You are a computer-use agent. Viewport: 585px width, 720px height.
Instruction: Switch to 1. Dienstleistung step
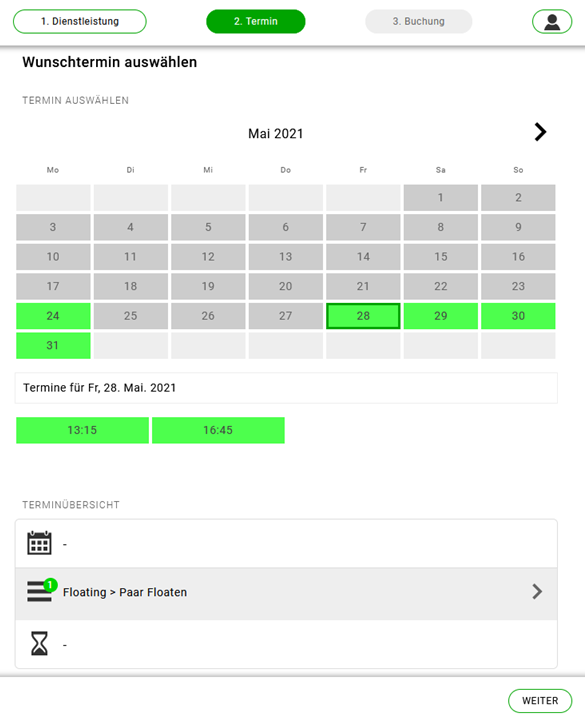[80, 22]
